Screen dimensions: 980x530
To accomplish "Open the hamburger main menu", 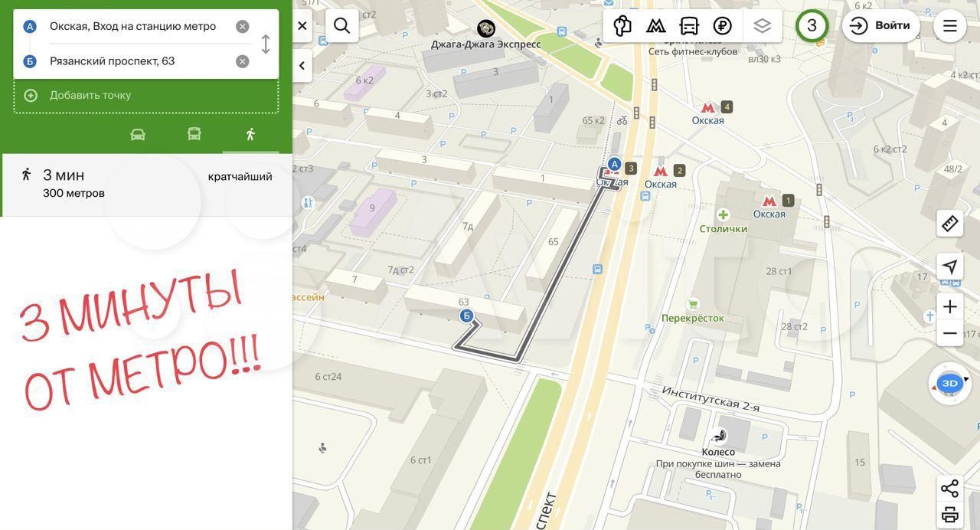I will click(949, 26).
